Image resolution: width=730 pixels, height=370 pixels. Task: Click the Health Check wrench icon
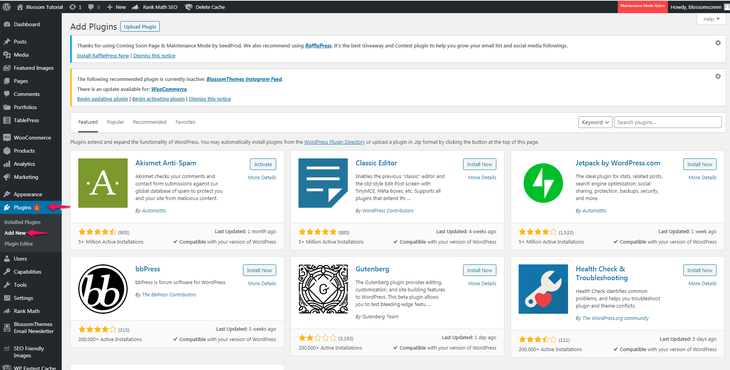point(543,289)
